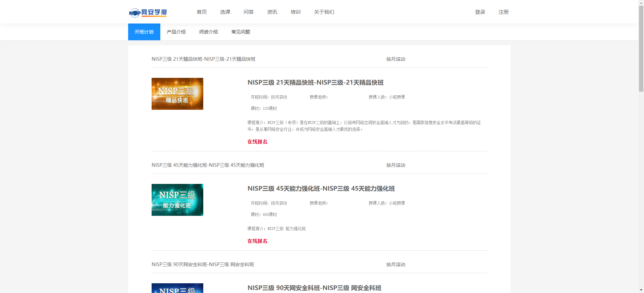Image resolution: width=644 pixels, height=293 pixels.
Task: Click the 网安学府 NISP logo
Action: (148, 12)
